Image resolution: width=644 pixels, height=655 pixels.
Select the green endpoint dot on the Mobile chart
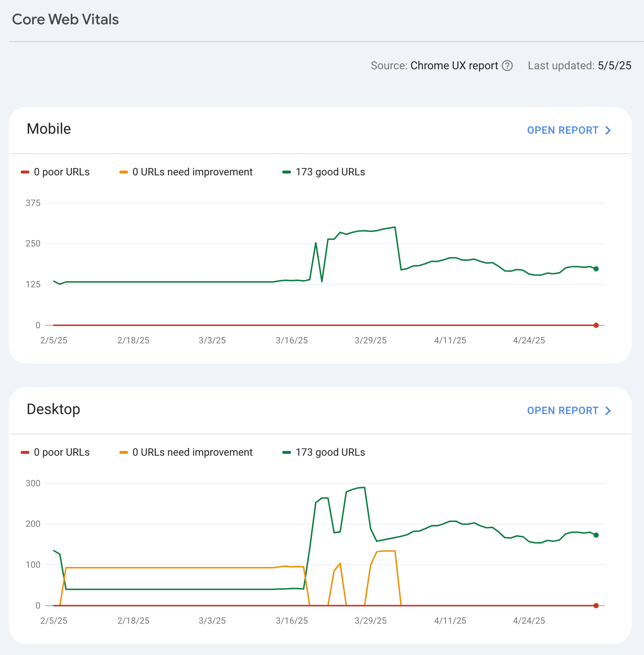click(x=596, y=269)
